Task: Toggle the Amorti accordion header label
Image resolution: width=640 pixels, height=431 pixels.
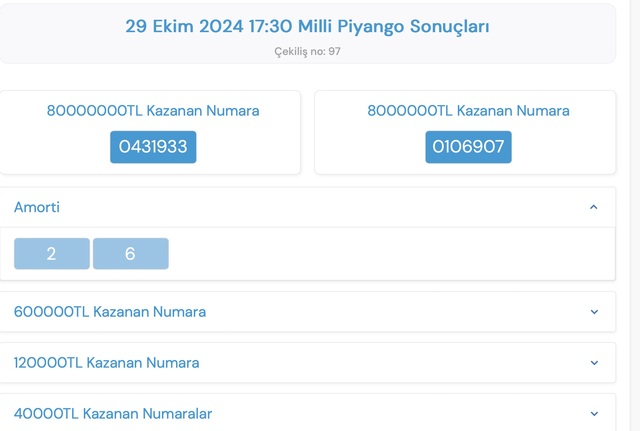Action: pos(37,207)
